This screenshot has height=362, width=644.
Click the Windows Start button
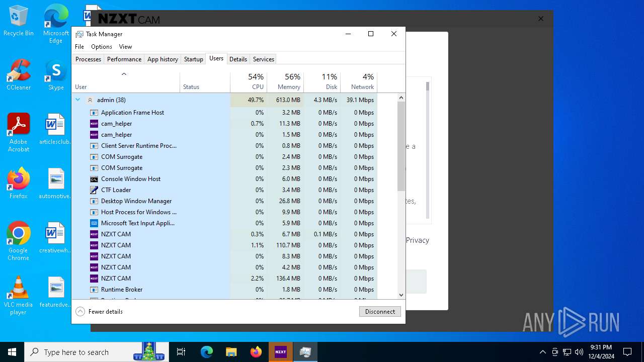(x=12, y=352)
